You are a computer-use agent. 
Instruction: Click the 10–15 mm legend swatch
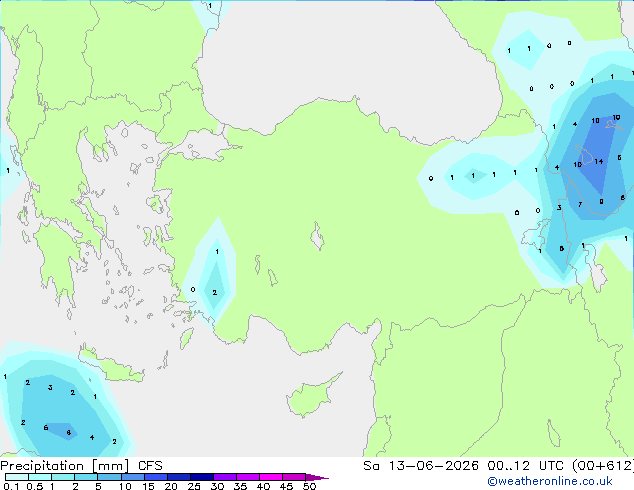(132, 477)
